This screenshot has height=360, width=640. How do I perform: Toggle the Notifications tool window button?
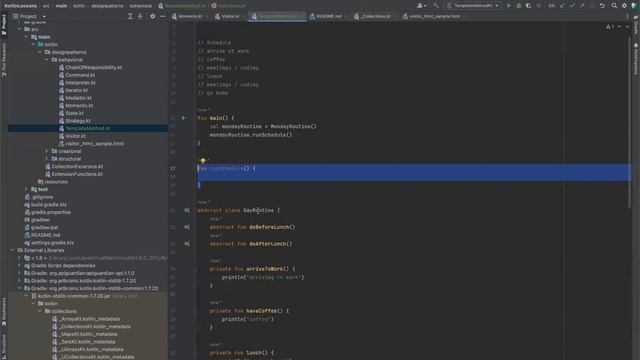pyautogui.click(x=636, y=59)
